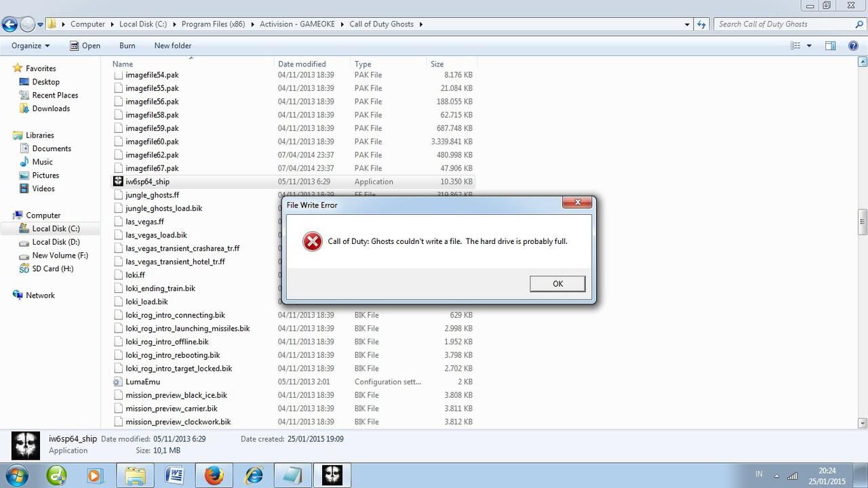This screenshot has width=868, height=488.
Task: Select the file imagefile60.pak
Action: 152,142
